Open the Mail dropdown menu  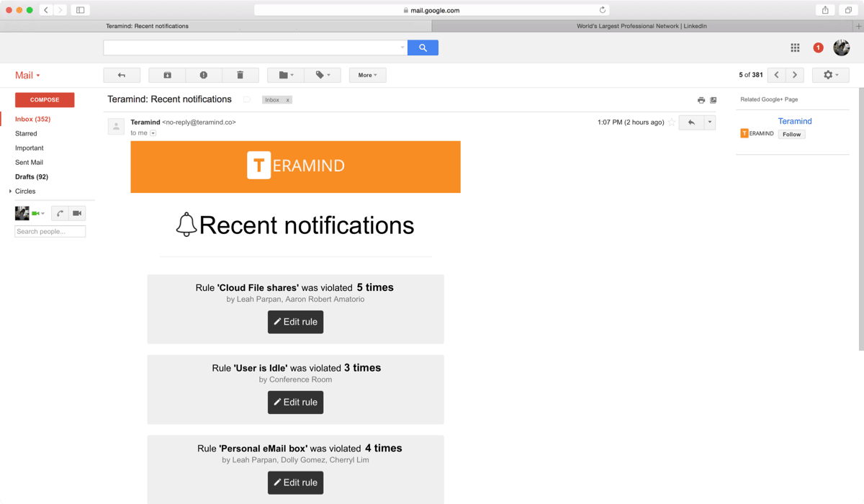pos(27,75)
